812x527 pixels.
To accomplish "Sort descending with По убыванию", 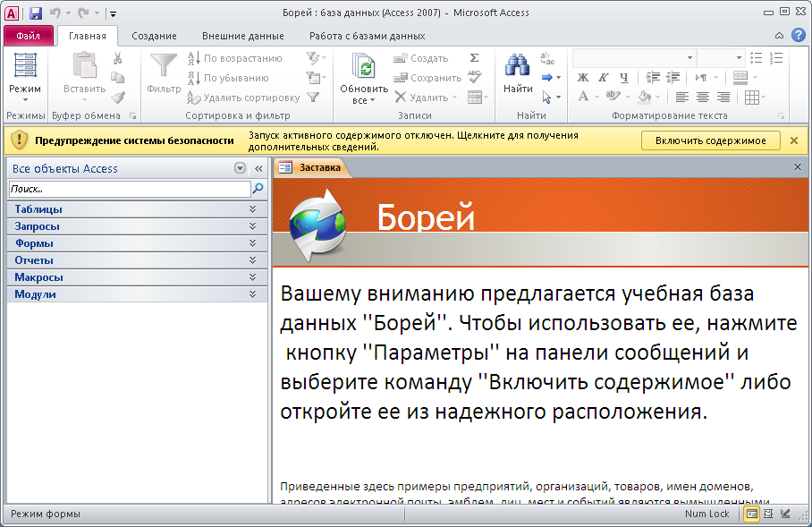I will click(x=228, y=78).
